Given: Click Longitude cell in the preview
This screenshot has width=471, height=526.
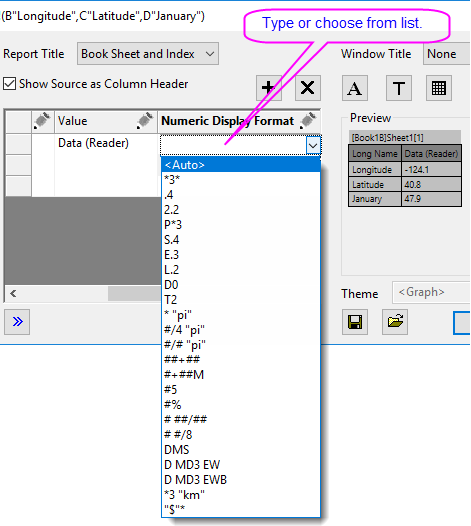Looking at the screenshot, I should (375, 170).
